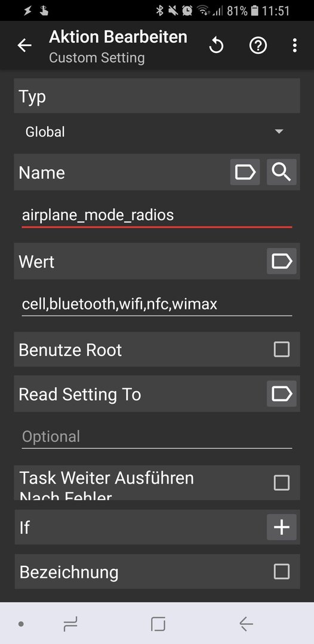Open the three-dot overflow menu
314x644 pixels.
[x=294, y=45]
